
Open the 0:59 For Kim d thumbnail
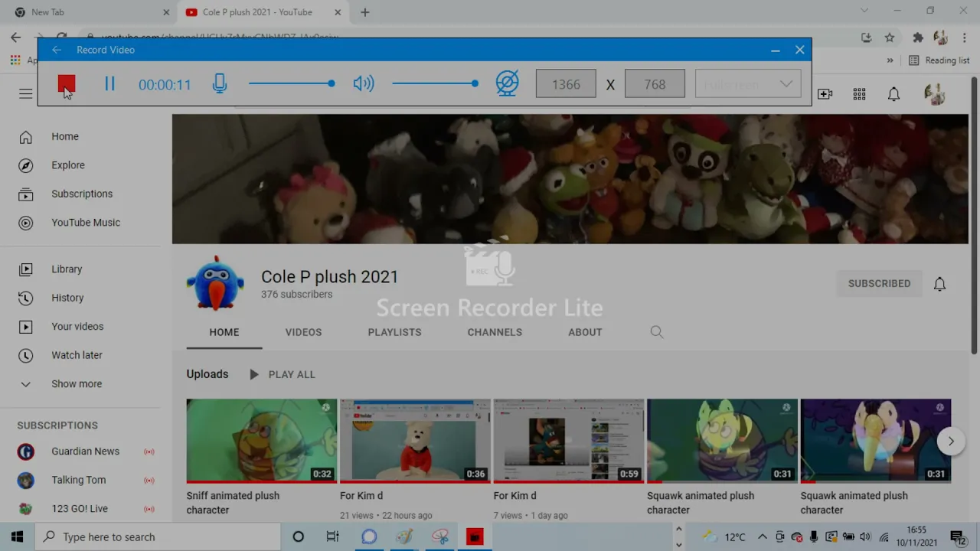point(569,441)
